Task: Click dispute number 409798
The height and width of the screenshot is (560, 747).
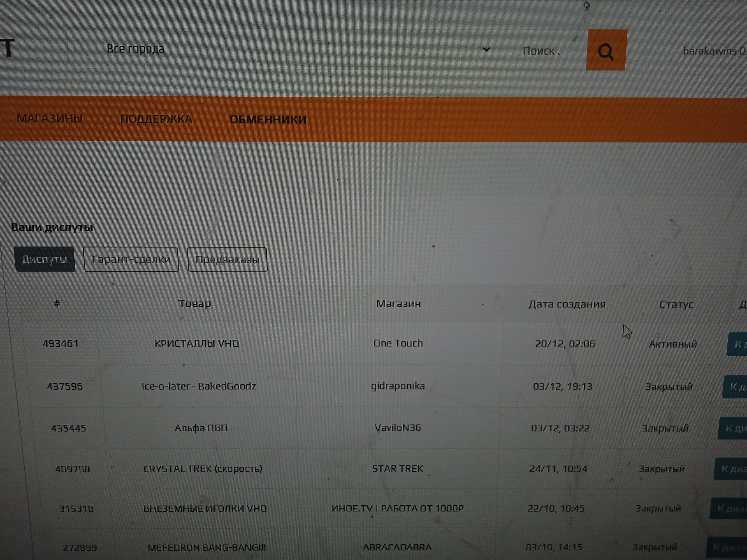Action: pyautogui.click(x=73, y=469)
